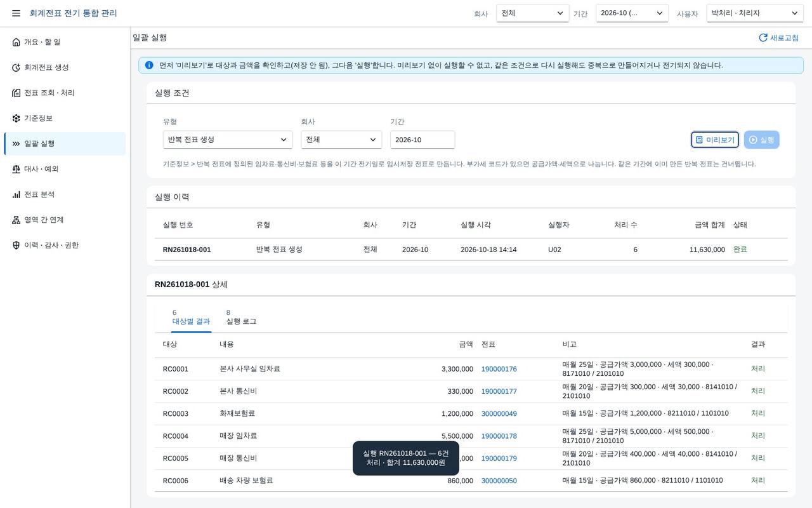Open 전표 조회 · 처리 document icon
The width and height of the screenshot is (812, 508).
coord(16,93)
